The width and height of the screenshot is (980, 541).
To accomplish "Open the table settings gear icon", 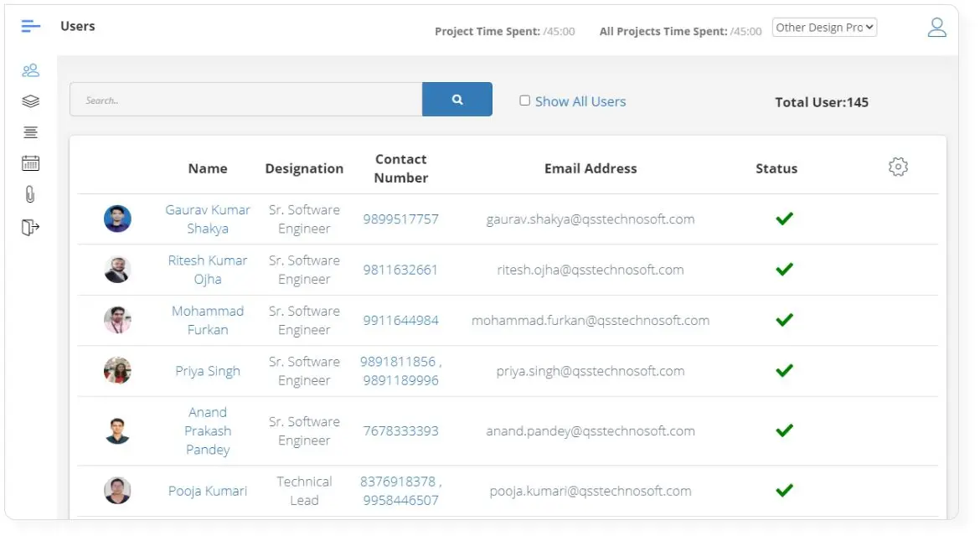I will coord(898,167).
